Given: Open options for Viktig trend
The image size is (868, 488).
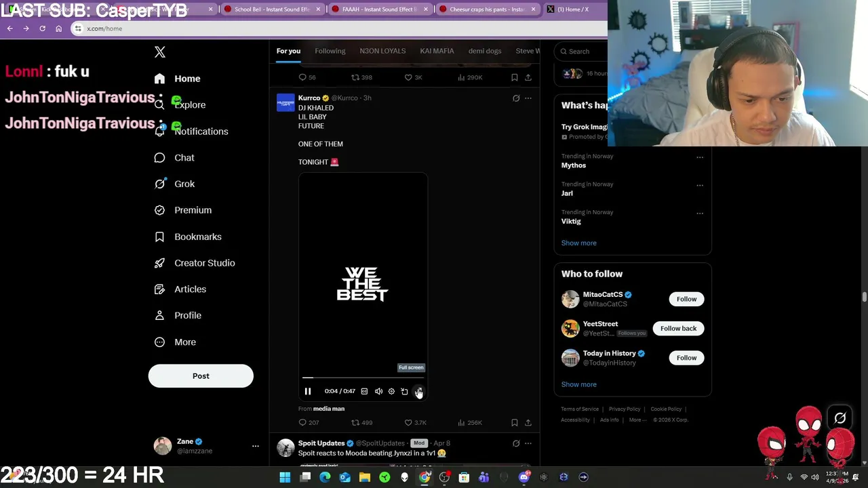Looking at the screenshot, I should tap(700, 213).
